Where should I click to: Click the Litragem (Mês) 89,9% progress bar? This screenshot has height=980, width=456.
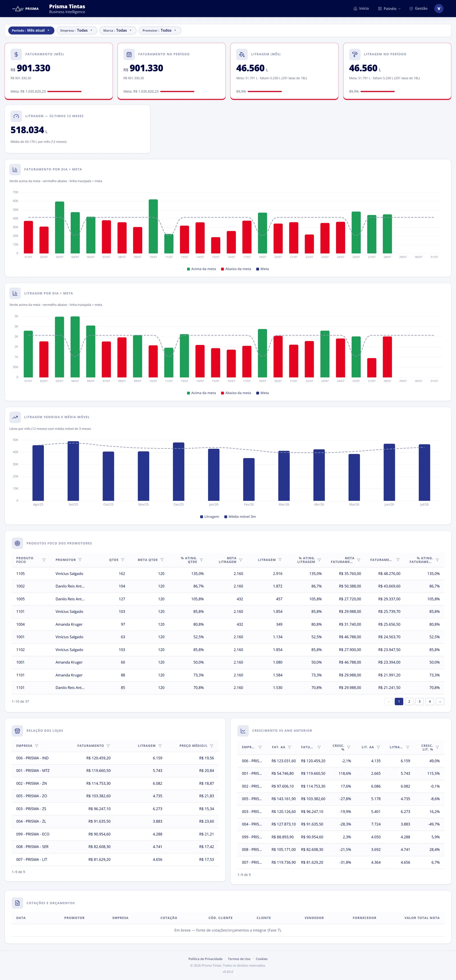265,92
